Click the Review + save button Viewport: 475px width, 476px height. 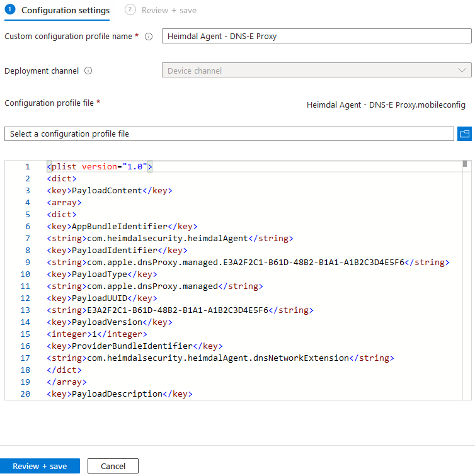(x=40, y=466)
